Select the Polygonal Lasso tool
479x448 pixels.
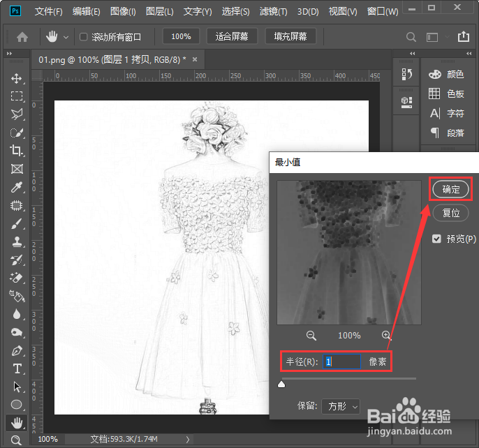(x=17, y=114)
